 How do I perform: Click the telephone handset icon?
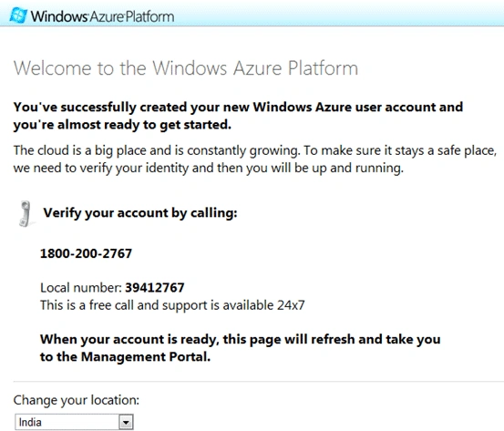click(26, 214)
